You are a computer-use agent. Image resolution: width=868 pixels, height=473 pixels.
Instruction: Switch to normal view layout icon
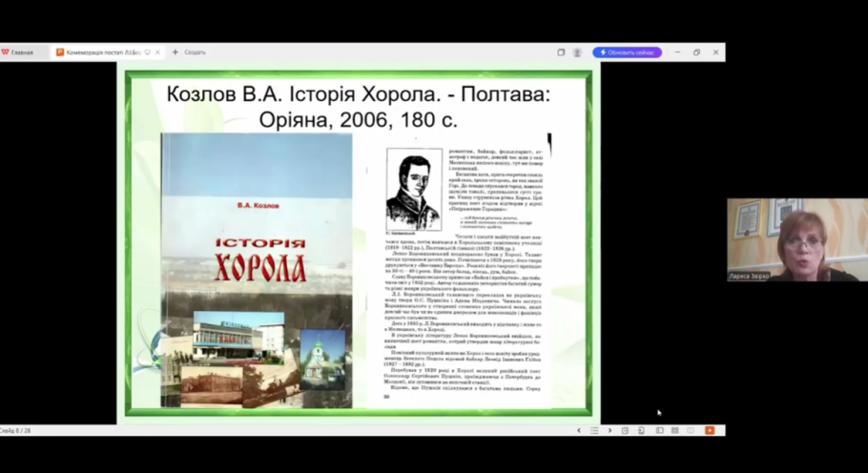pyautogui.click(x=659, y=431)
